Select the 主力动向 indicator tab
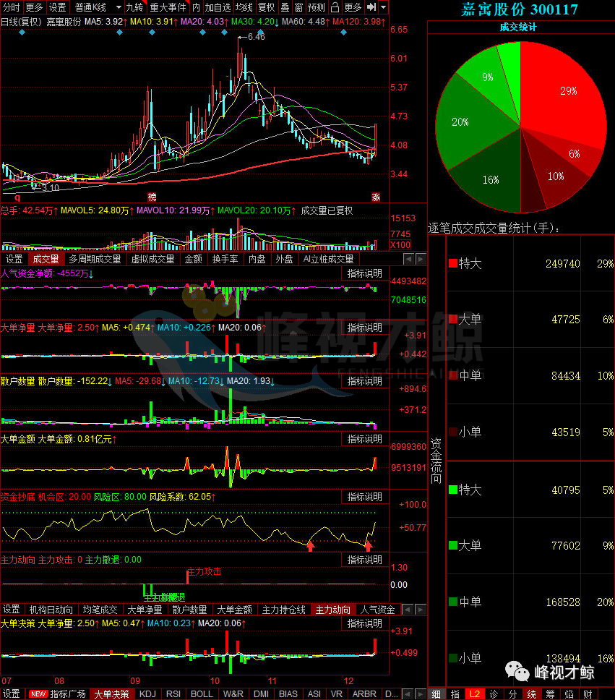 pos(333,610)
